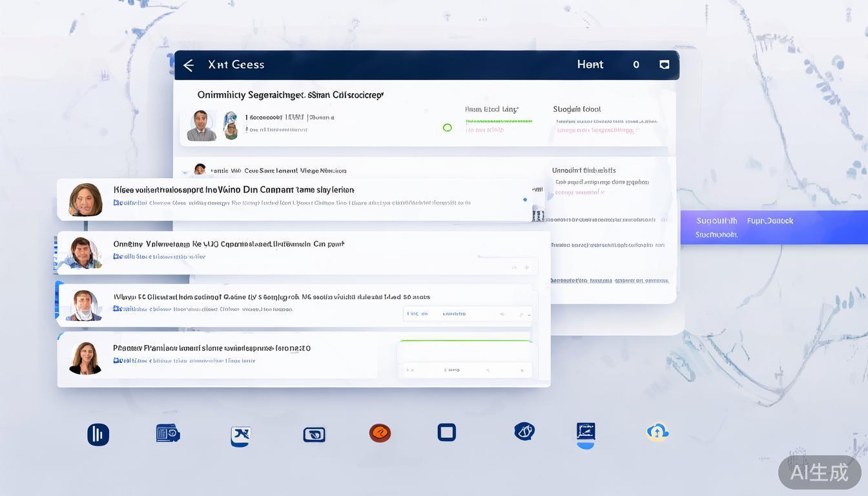The image size is (868, 496).
Task: Toggle the green circle radio in top card
Action: click(x=447, y=128)
